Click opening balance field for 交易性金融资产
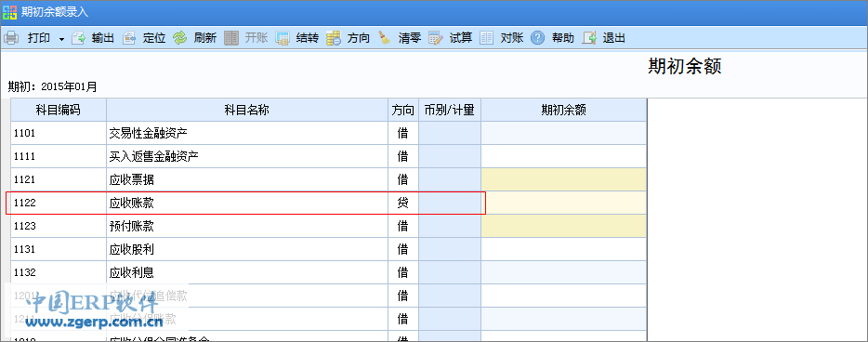The image size is (868, 342). tap(563, 133)
